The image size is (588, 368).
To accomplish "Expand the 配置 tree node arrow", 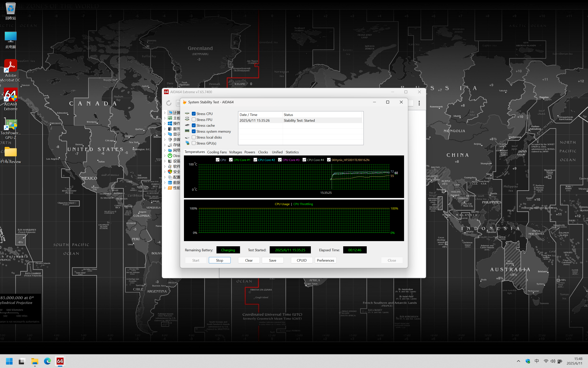I will pos(165,177).
